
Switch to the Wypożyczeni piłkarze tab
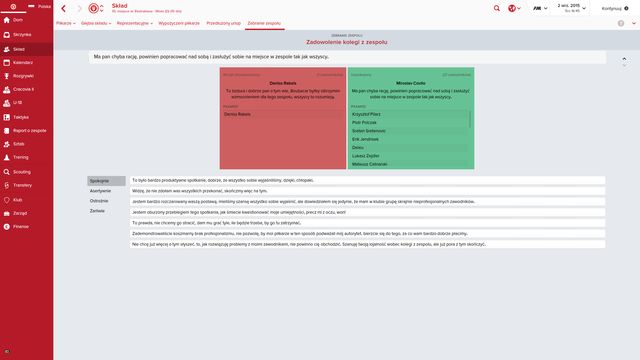pyautogui.click(x=179, y=23)
